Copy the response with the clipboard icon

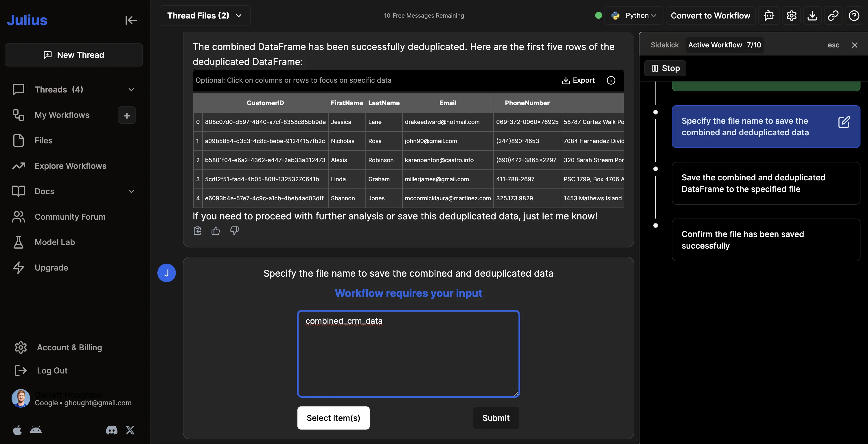197,231
